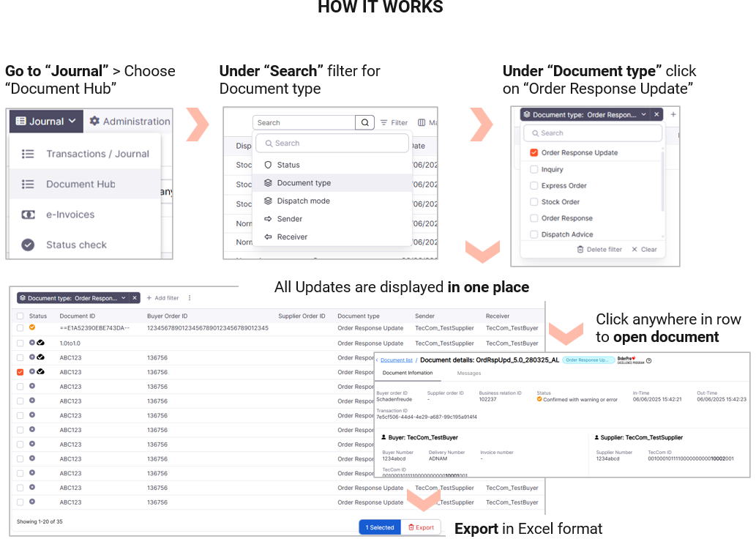Screen dimensions: 756x539
Task: Click the columns icon next to Filter
Action: pos(422,122)
